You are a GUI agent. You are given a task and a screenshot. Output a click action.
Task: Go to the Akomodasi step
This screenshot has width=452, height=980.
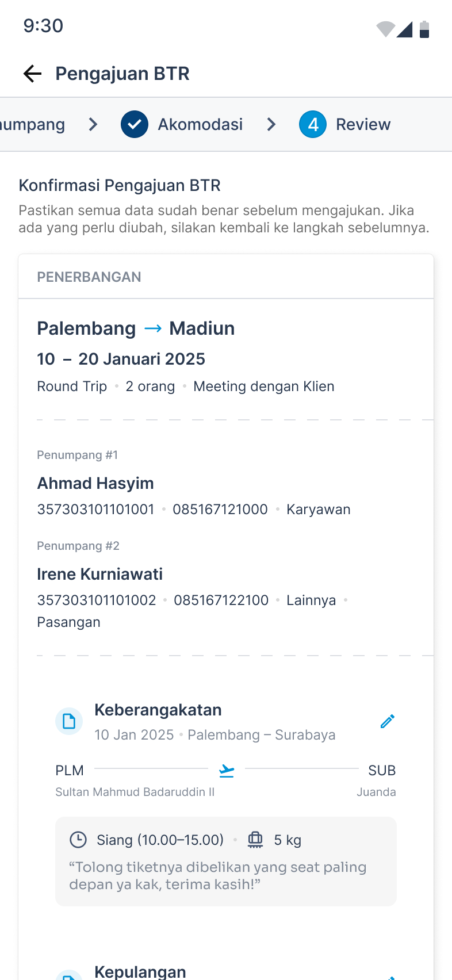tap(182, 124)
